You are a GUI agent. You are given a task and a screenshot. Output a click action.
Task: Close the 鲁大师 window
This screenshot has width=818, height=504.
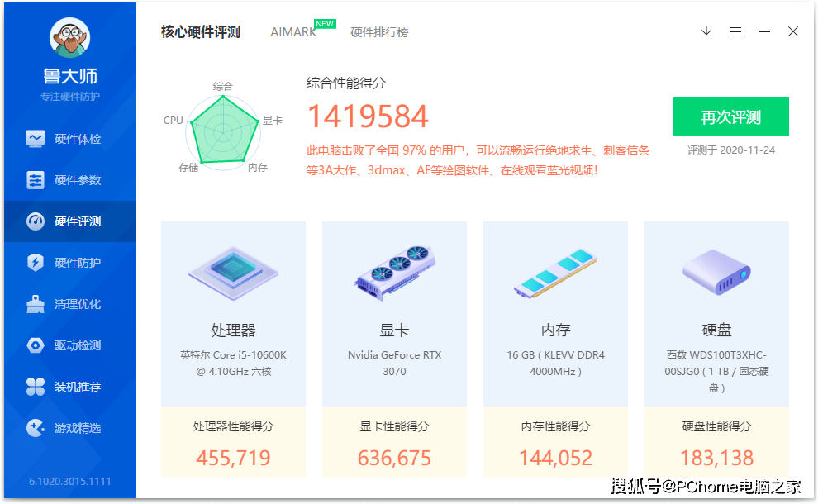click(x=793, y=32)
